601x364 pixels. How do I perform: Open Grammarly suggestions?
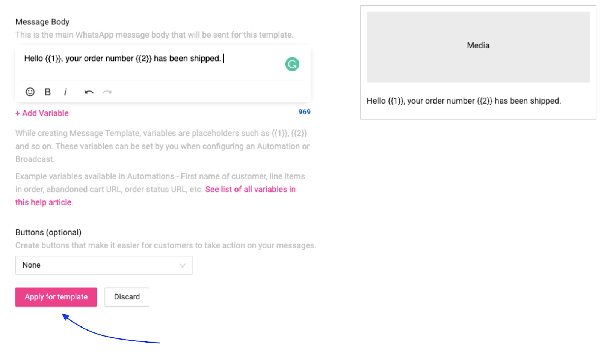tap(292, 64)
